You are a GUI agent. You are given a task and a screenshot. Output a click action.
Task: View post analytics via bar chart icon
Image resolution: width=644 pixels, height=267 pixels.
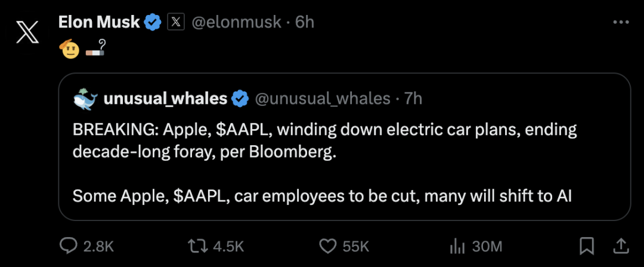(x=456, y=245)
